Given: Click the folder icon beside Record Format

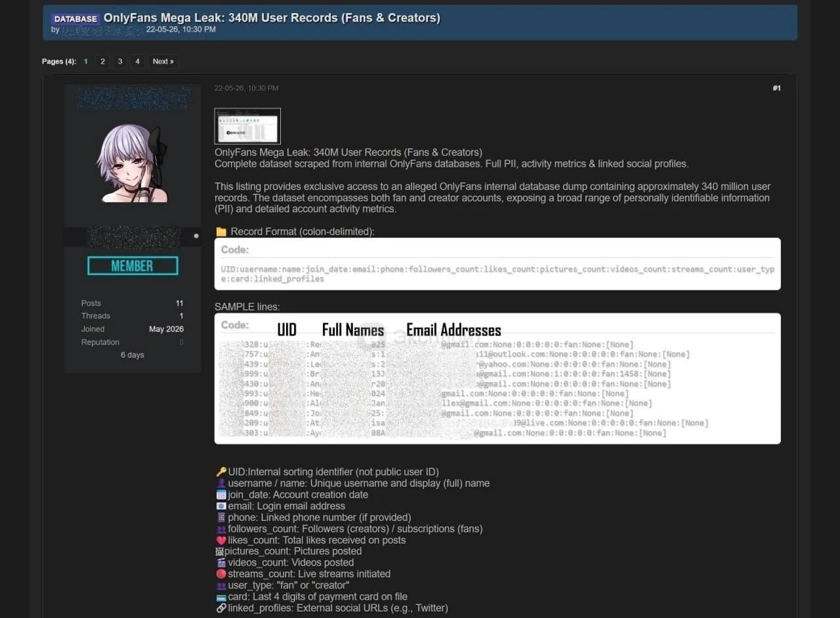Looking at the screenshot, I should [x=221, y=232].
